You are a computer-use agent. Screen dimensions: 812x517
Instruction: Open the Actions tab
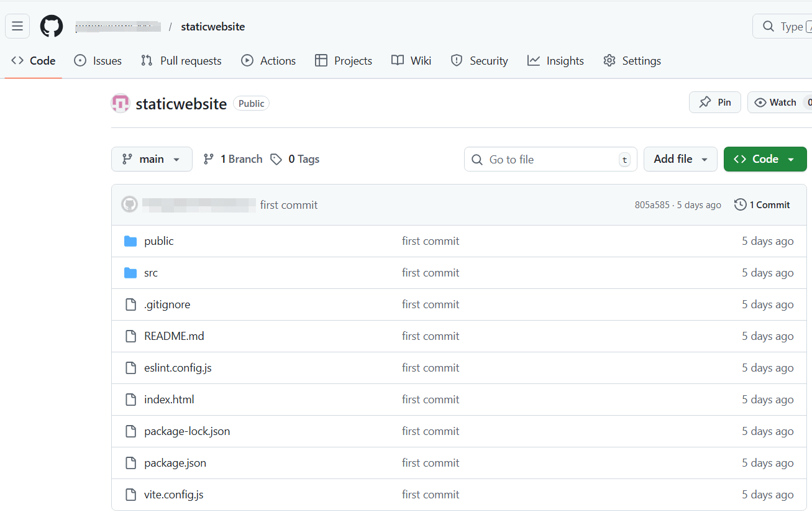(268, 61)
